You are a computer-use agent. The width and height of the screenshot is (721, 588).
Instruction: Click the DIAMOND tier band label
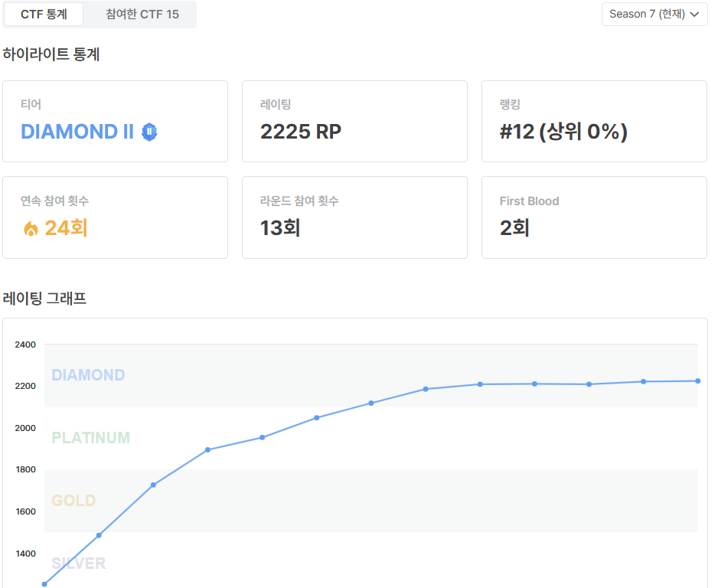coord(88,375)
